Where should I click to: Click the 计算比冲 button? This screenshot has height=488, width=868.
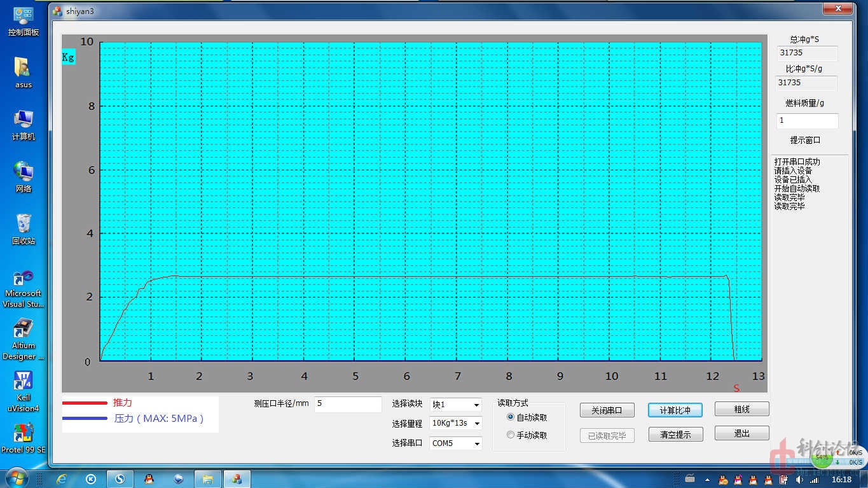coord(675,410)
